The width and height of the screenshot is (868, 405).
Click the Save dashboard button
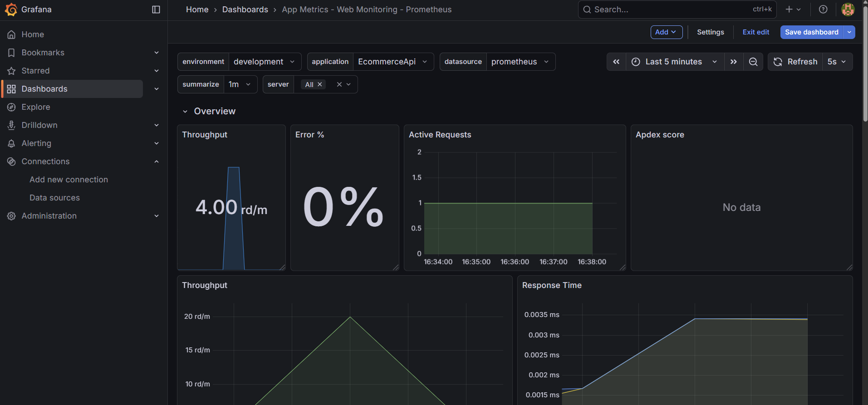pyautogui.click(x=811, y=32)
